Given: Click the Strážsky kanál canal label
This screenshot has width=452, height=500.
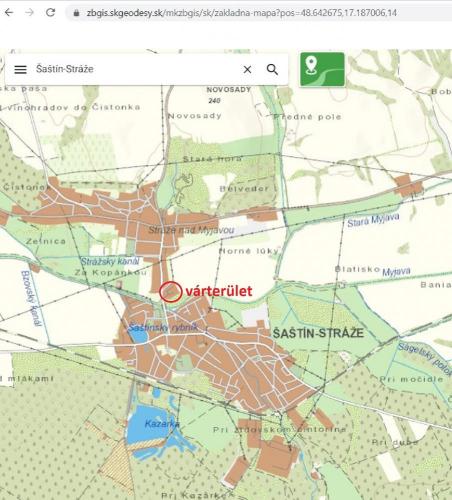Looking at the screenshot, I should (110, 262).
